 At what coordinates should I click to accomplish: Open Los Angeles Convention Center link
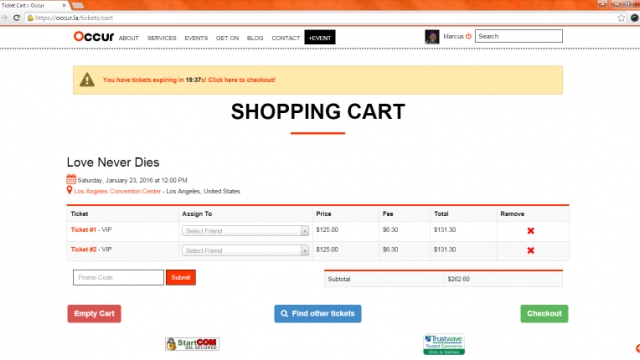[117, 191]
